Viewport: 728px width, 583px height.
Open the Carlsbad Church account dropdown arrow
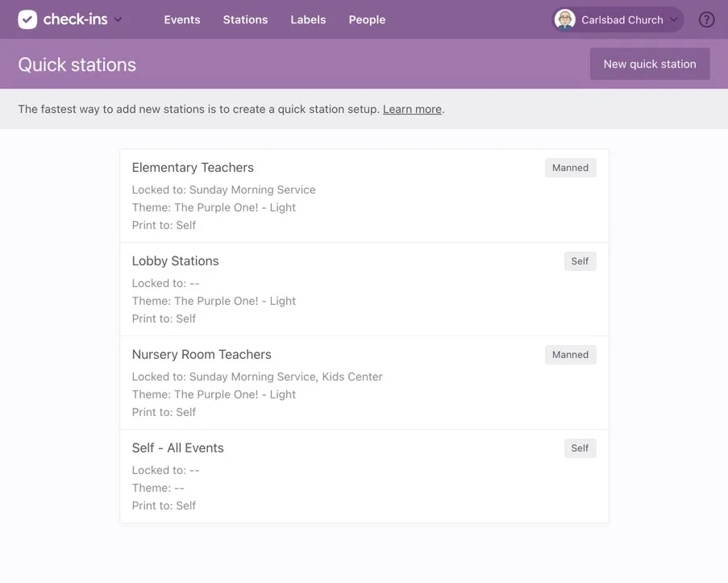tap(674, 19)
